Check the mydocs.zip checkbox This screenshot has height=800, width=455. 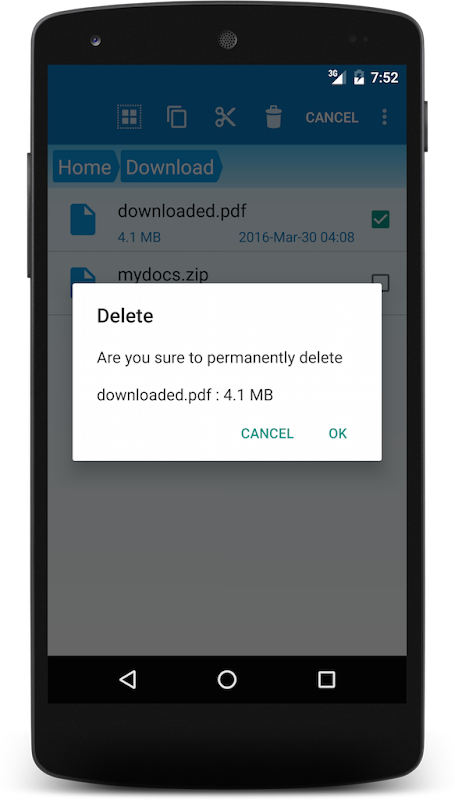(381, 281)
